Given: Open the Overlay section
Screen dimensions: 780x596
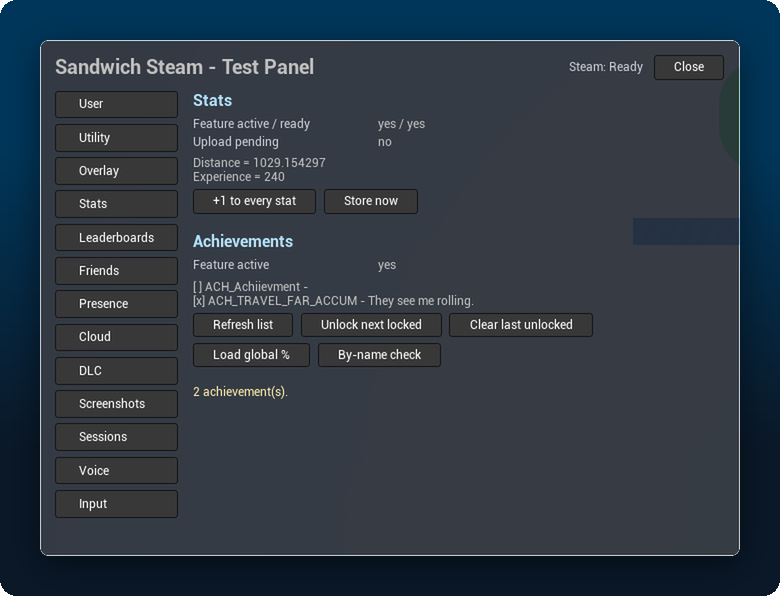Looking at the screenshot, I should point(116,171).
